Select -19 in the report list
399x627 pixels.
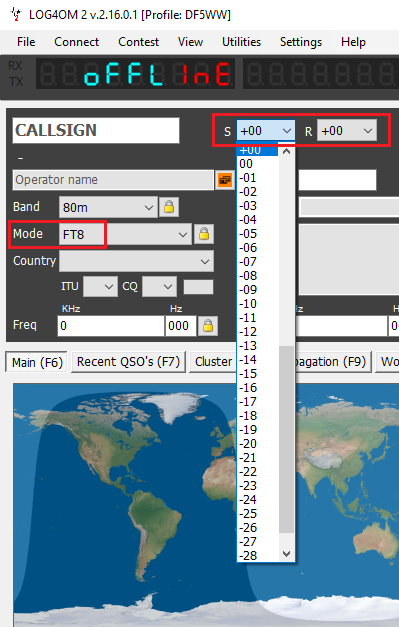coord(258,429)
